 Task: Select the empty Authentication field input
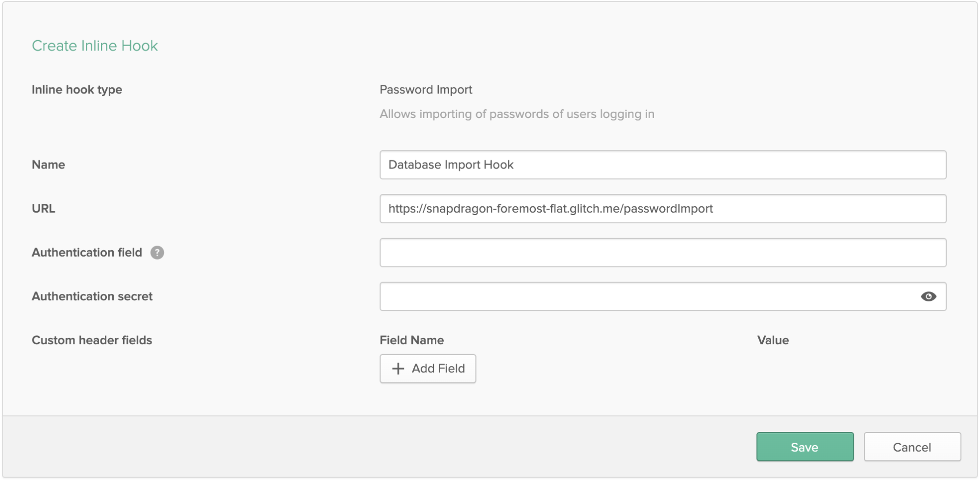(x=662, y=253)
